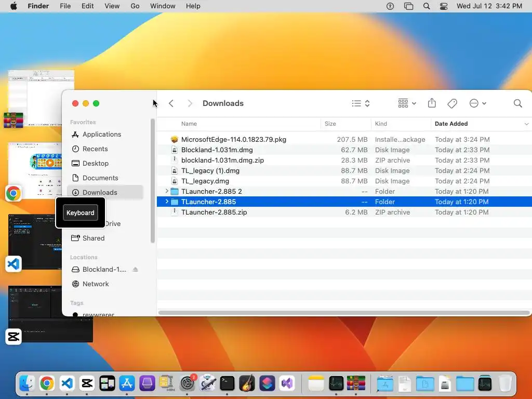Expand the TLauncher-2.885 2 folder
This screenshot has height=399, width=532.
pos(167,191)
